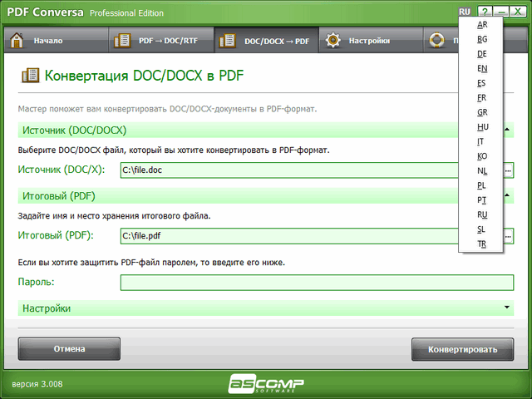The height and width of the screenshot is (399, 532).
Task: Click the gear icon for Настройки
Action: point(333,41)
